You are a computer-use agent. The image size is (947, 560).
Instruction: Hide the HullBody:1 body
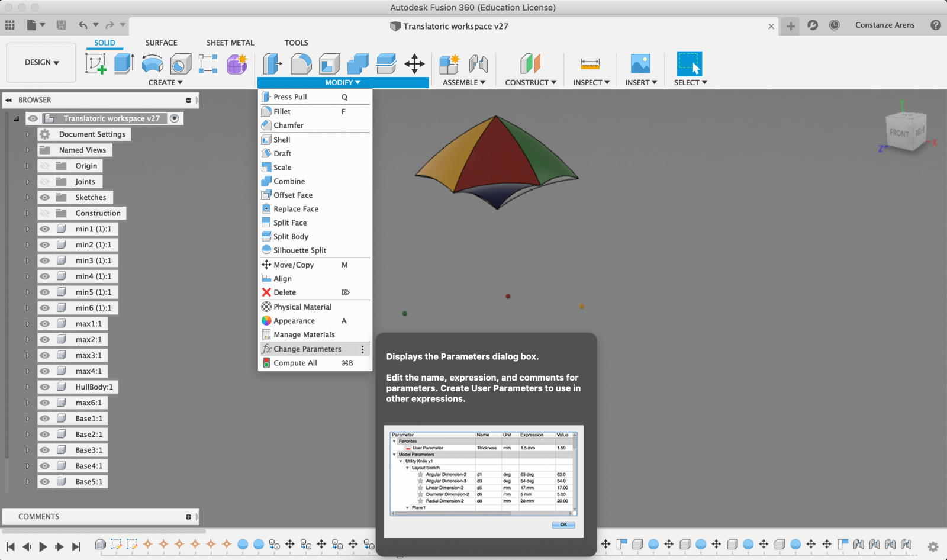45,387
